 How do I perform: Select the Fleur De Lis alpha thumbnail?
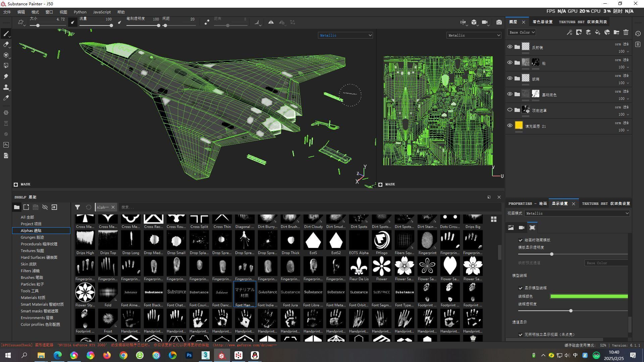359,266
